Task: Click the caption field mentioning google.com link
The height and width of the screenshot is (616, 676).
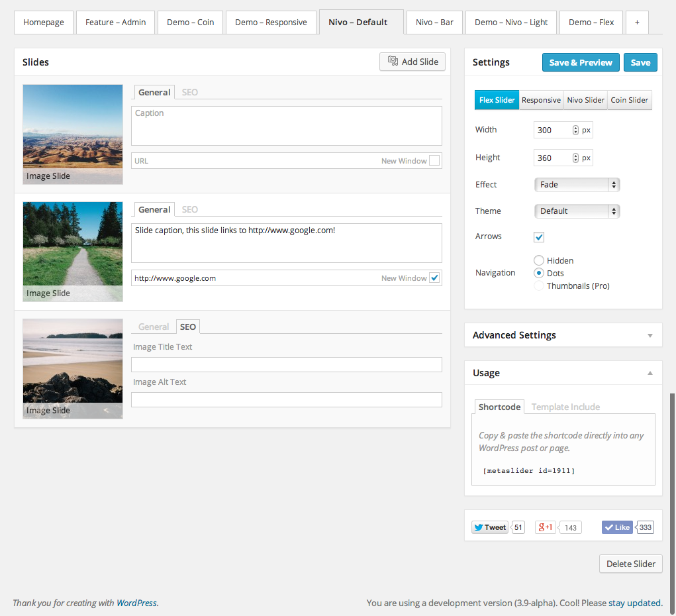Action: pos(287,243)
